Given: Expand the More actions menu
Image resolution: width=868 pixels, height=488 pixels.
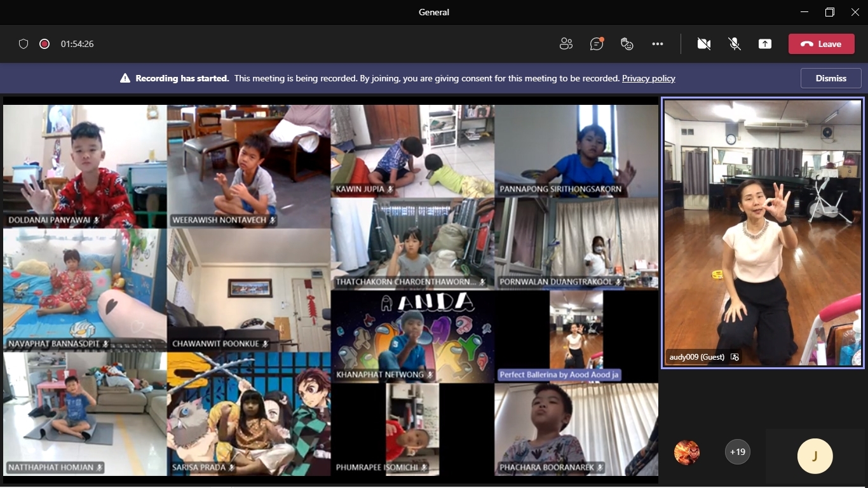Looking at the screenshot, I should coord(658,44).
